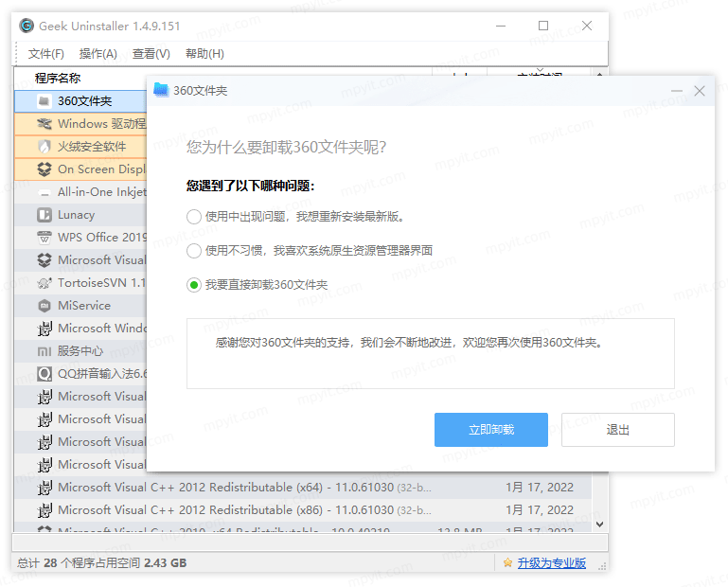The width and height of the screenshot is (728, 587).
Task: Select radio 使用不习惯，我喜欢系统原生资源管理器界面
Action: (x=194, y=251)
